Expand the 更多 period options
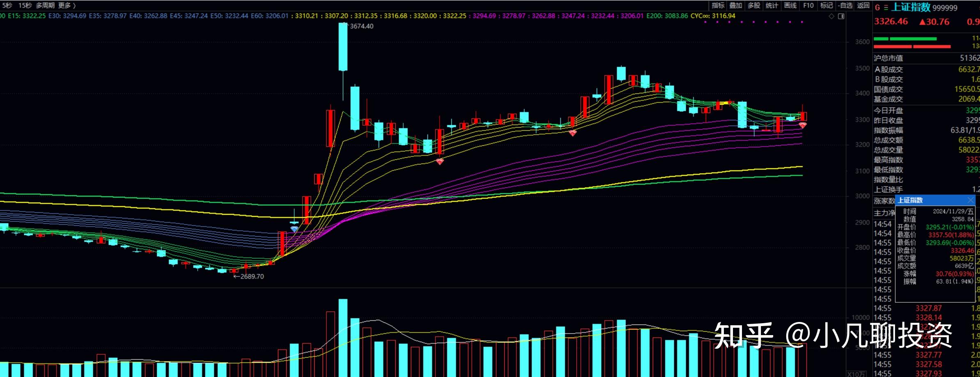Viewport: 980px width, 377px height. pos(67,5)
